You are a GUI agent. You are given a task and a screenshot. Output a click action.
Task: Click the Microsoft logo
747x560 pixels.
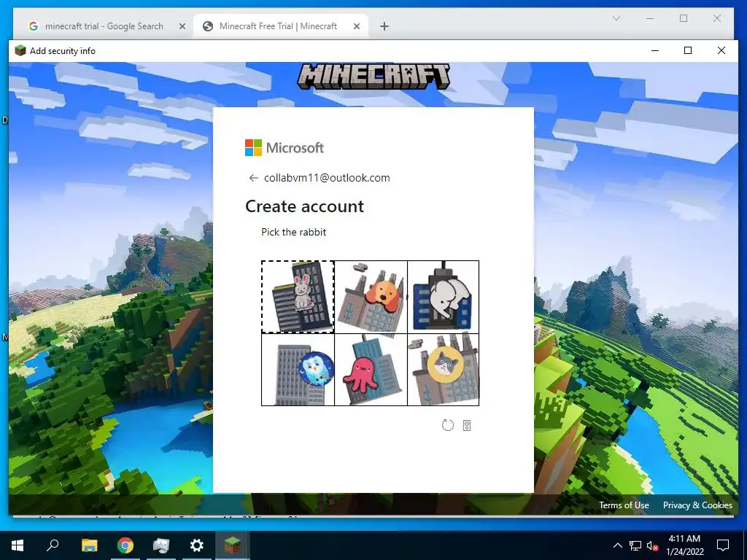pos(285,147)
